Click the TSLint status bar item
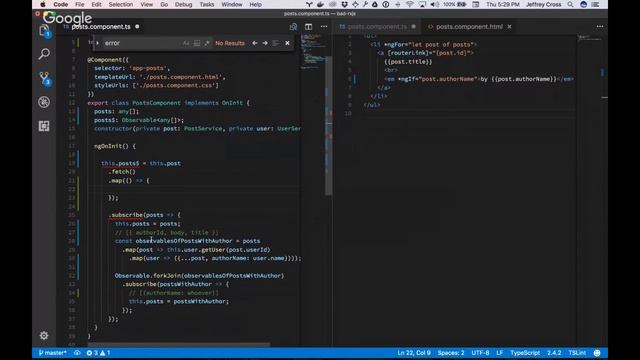Screen dimensions: 640x360 [x=577, y=353]
